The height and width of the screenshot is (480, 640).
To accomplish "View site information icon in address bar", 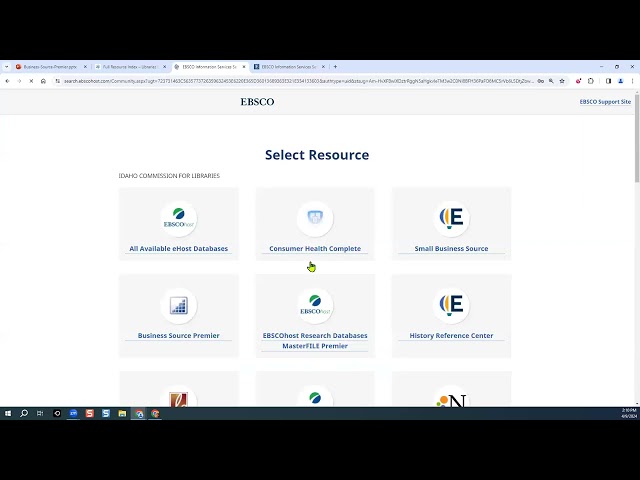I will point(58,81).
